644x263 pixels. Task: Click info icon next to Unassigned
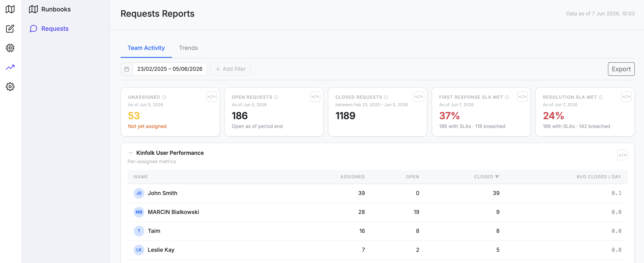tap(164, 97)
